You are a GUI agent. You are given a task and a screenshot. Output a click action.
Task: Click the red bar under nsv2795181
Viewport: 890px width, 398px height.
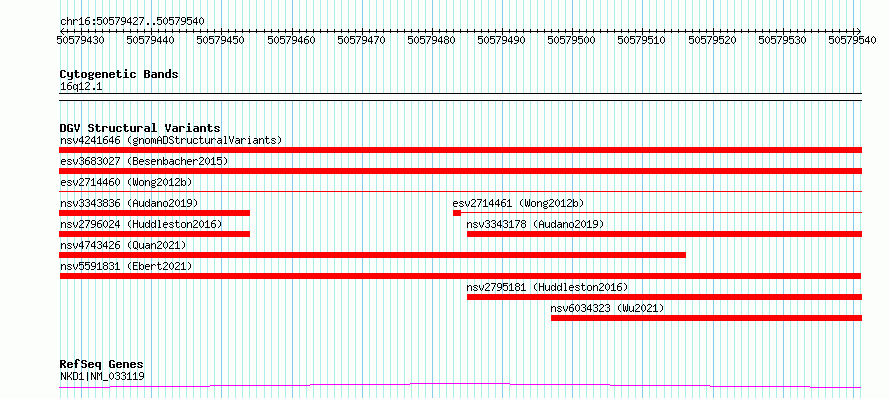tap(665, 297)
